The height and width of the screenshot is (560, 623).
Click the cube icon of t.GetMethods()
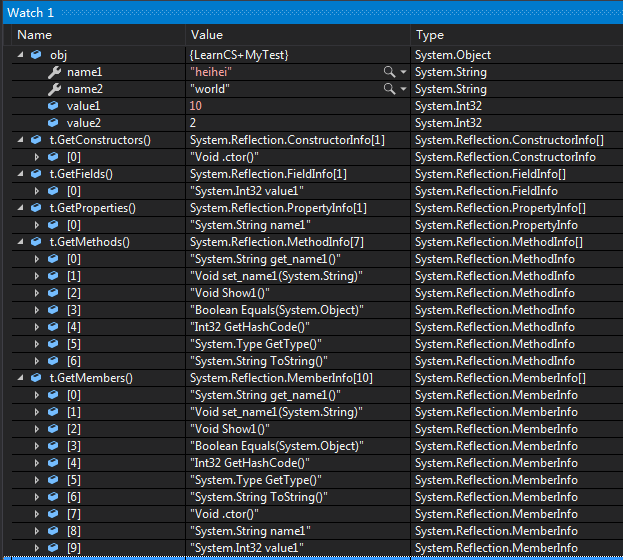point(36,241)
